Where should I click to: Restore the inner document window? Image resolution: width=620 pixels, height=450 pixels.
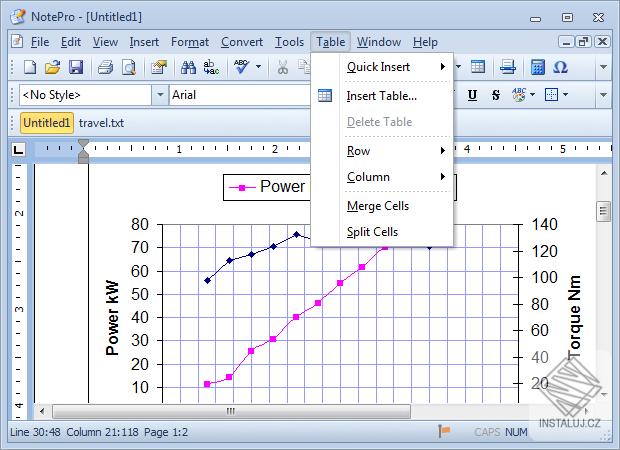pos(584,42)
